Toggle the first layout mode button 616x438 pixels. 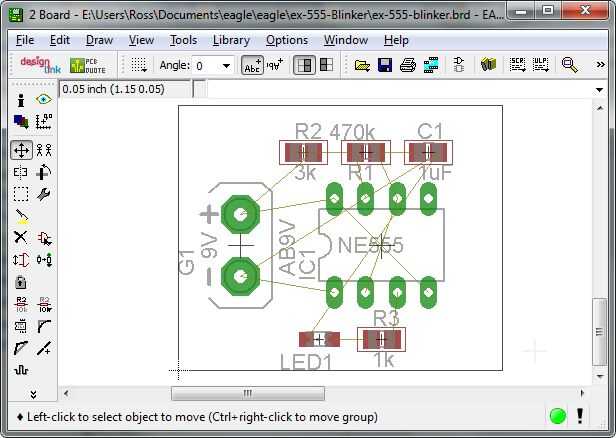tap(304, 65)
